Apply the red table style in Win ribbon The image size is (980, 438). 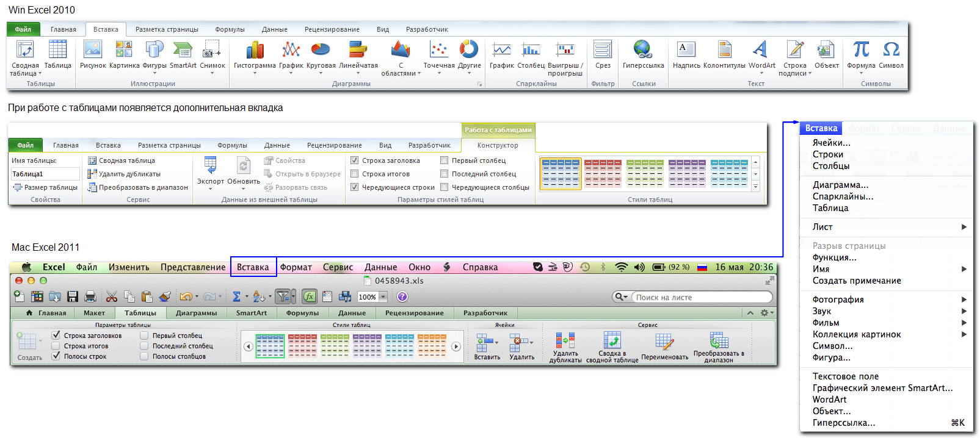coord(603,173)
